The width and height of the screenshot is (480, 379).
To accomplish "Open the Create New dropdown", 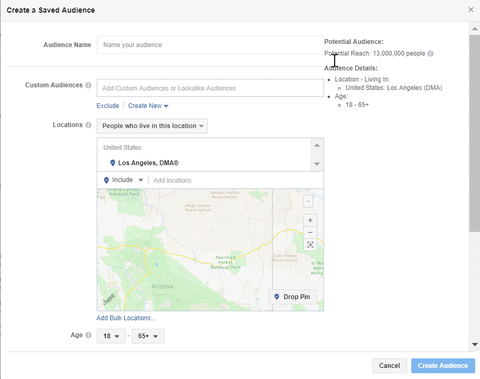I will click(148, 106).
